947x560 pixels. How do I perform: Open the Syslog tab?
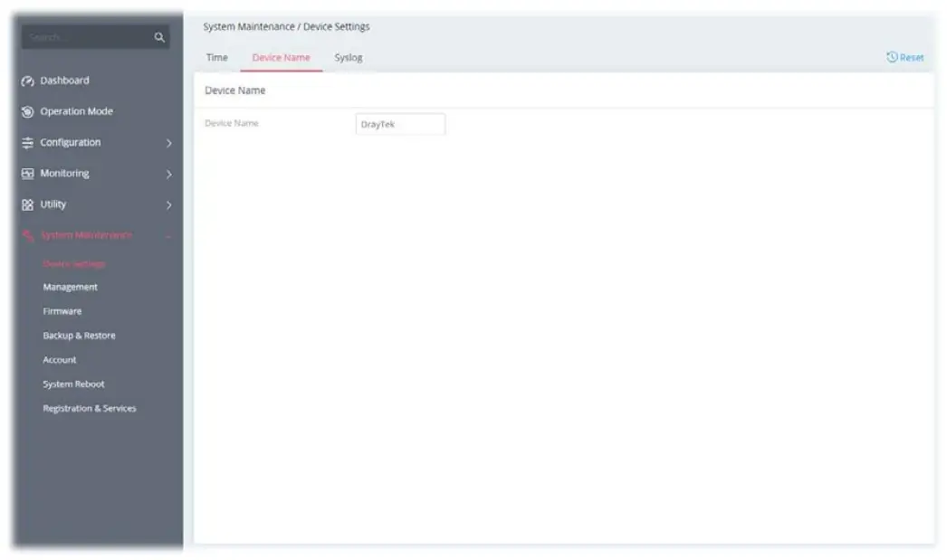(x=349, y=57)
